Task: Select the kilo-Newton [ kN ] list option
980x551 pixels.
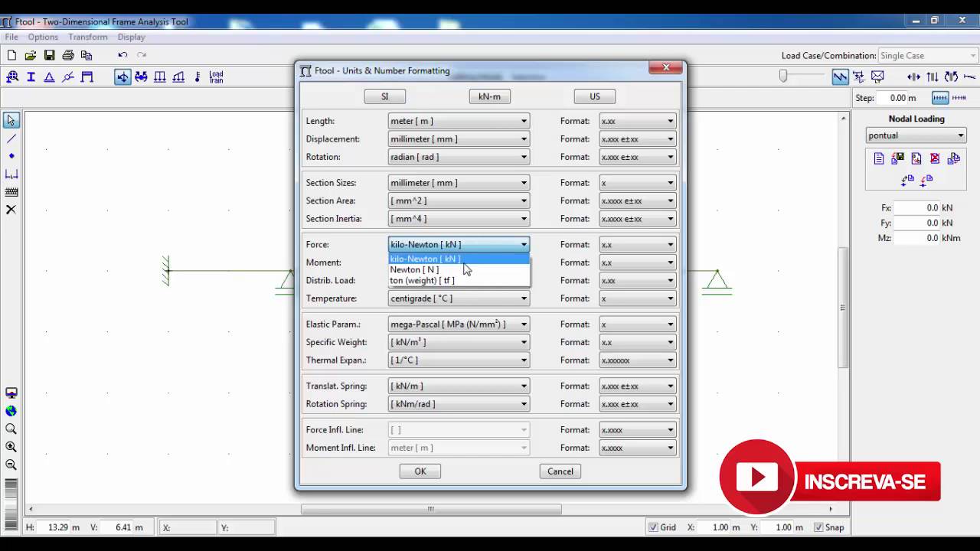Action: coord(459,259)
